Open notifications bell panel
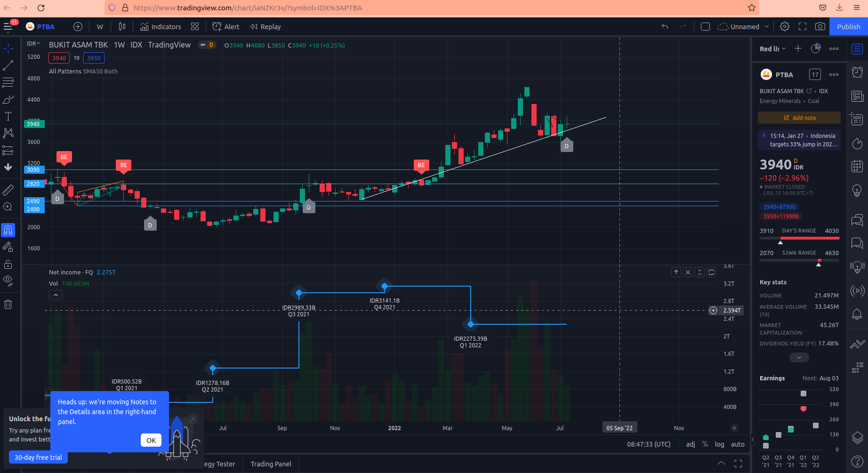Image resolution: width=868 pixels, height=473 pixels. coord(857,314)
